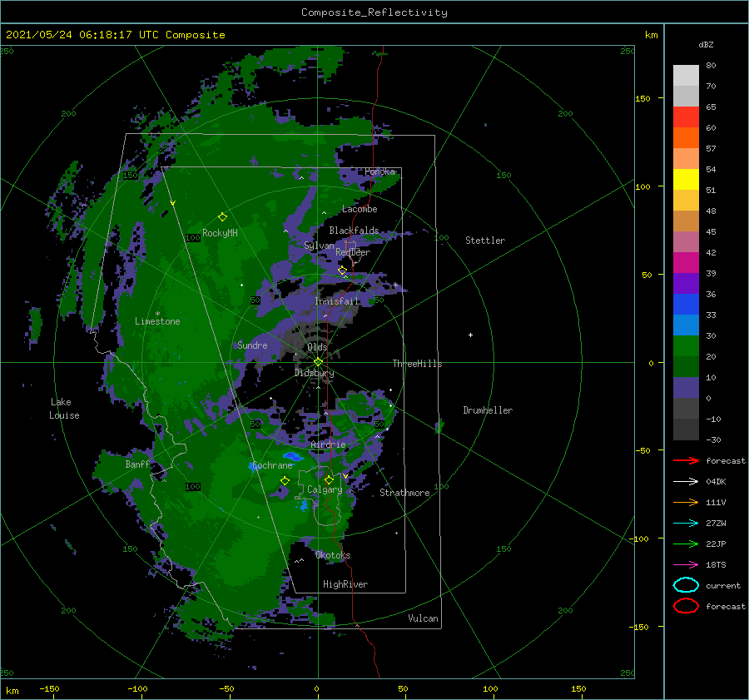Click the yellow diamond marker above Calgary

(x=329, y=479)
